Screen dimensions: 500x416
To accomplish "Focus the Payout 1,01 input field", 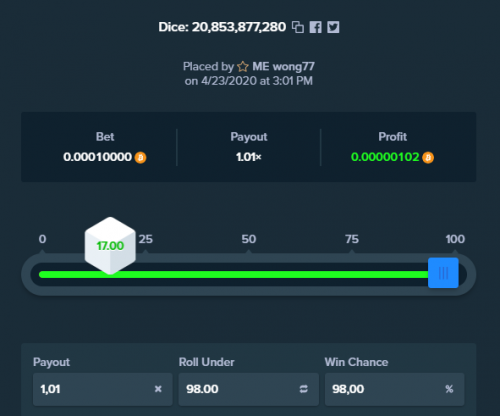I will pos(103,389).
